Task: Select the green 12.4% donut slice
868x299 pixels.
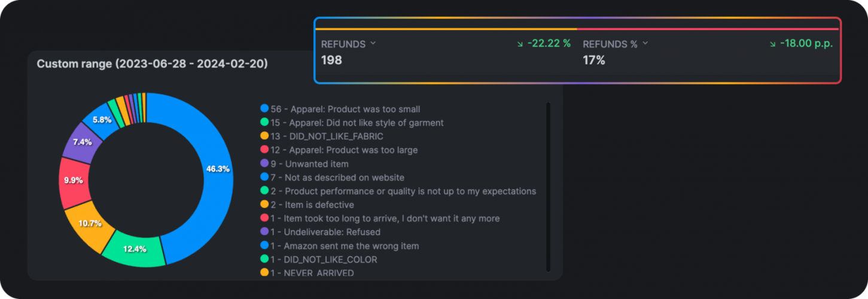Action: (135, 248)
